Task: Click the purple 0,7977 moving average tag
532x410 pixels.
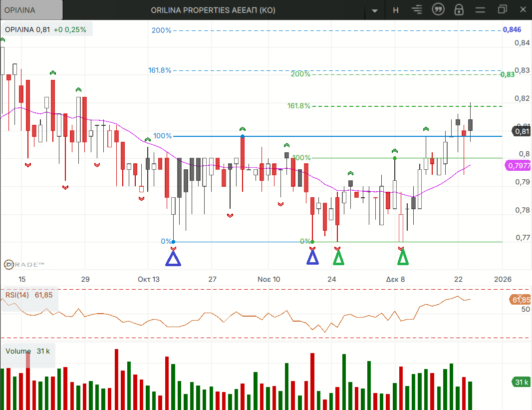Action: (x=518, y=166)
